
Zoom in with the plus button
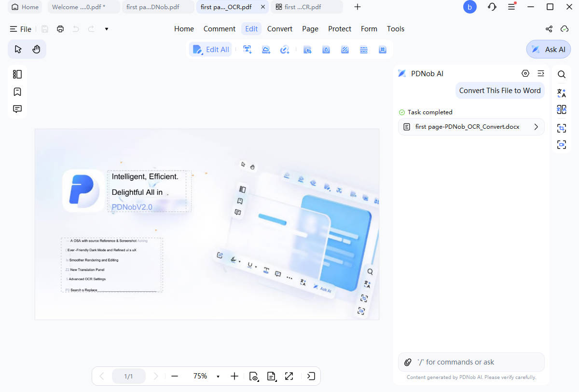234,376
